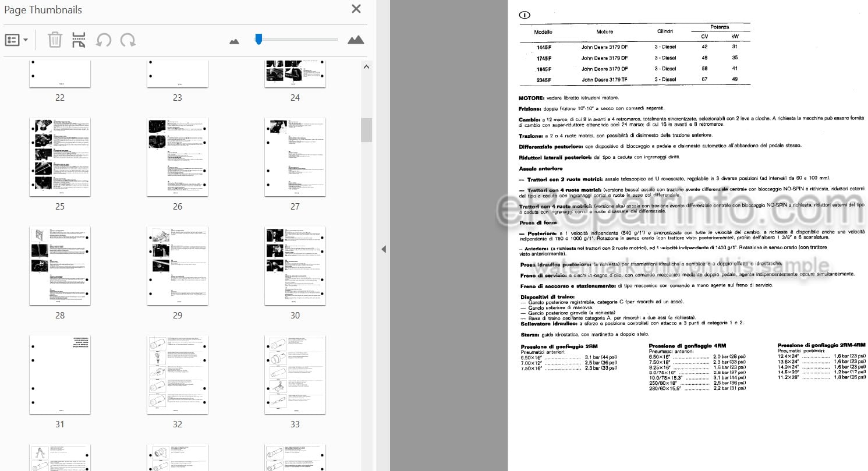Select page 28 thumbnail

[60, 265]
